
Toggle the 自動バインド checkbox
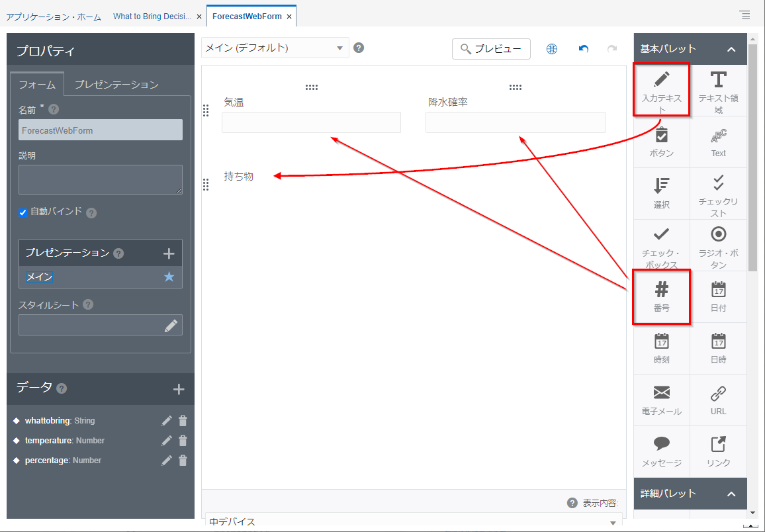[x=23, y=212]
